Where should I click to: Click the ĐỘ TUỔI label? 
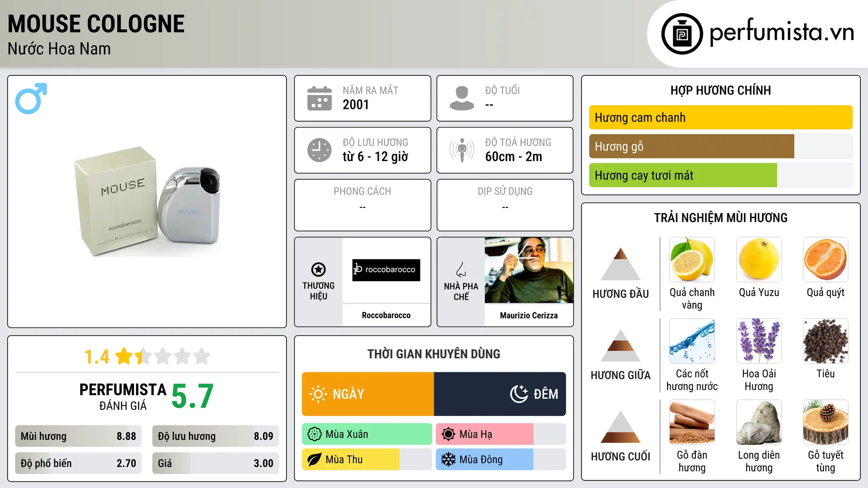click(x=502, y=90)
